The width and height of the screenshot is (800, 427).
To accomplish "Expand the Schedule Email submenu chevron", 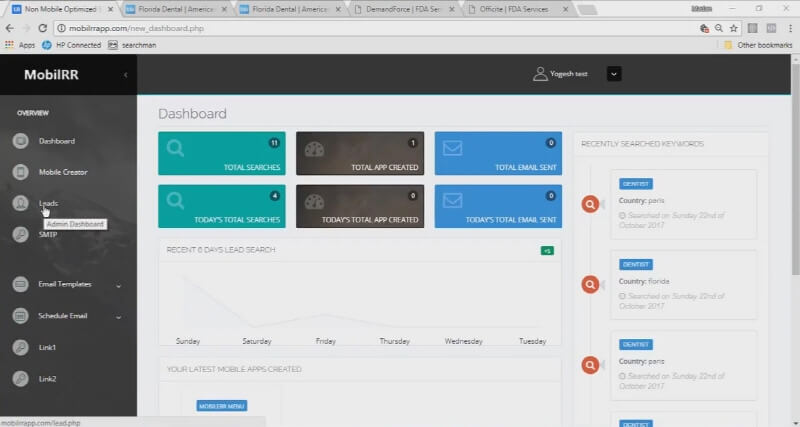I will pyautogui.click(x=118, y=317).
